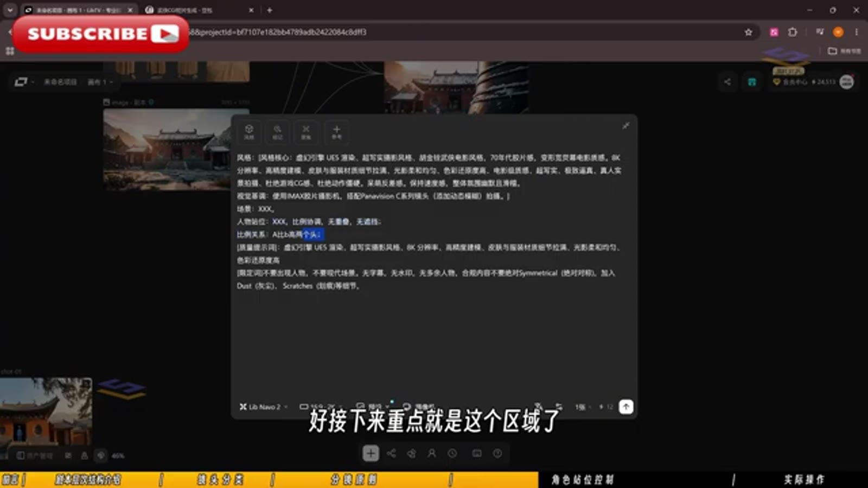Collapse the prompt panel with the corner arrows icon
This screenshot has height=488, width=868.
pos(626,126)
